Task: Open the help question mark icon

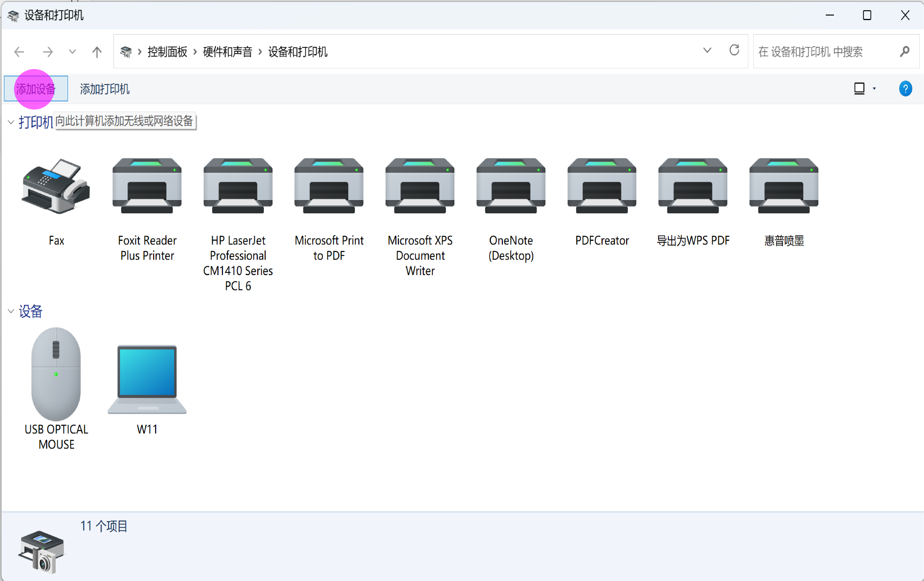Action: pos(905,89)
